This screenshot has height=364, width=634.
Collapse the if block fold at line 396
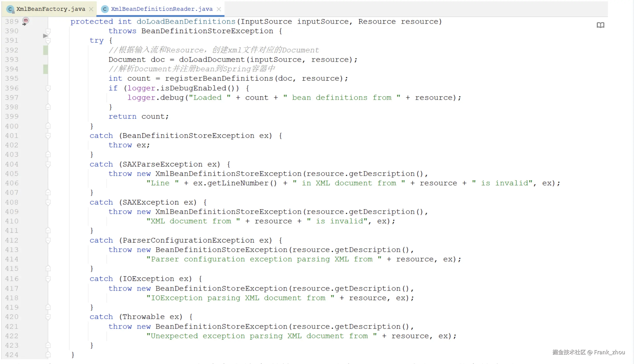48,88
